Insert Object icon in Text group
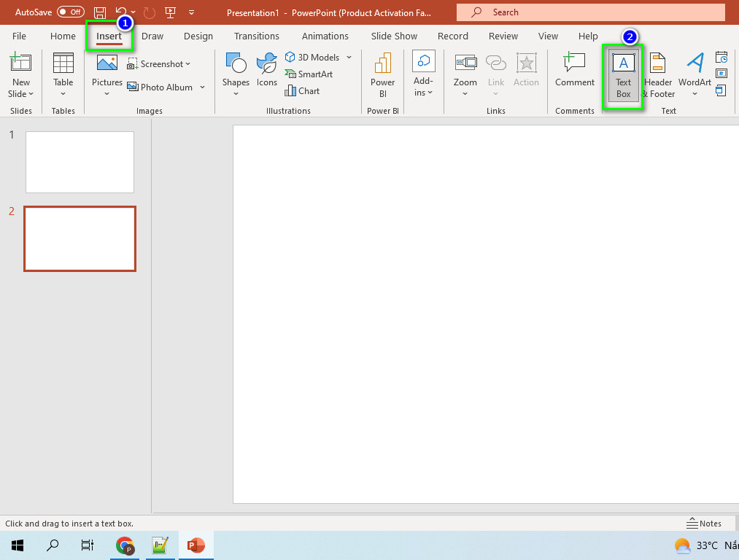This screenshot has height=560, width=739. tap(721, 90)
